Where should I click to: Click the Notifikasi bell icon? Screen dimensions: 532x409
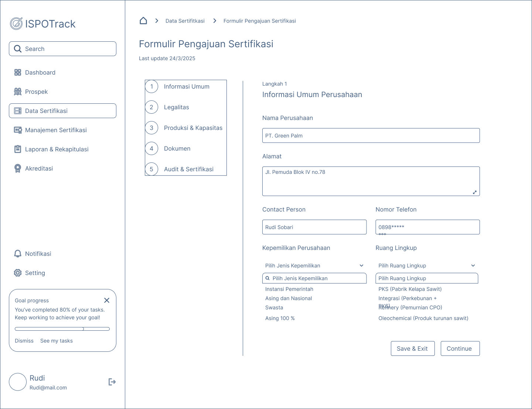(18, 254)
